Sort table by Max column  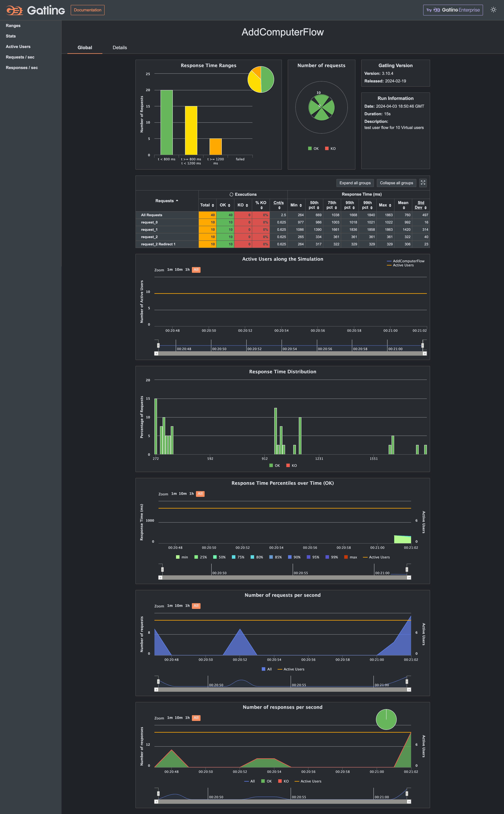(390, 205)
